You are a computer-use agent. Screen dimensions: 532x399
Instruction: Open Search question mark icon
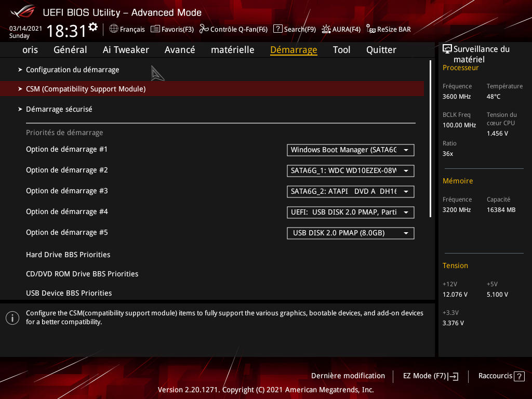coord(277,29)
